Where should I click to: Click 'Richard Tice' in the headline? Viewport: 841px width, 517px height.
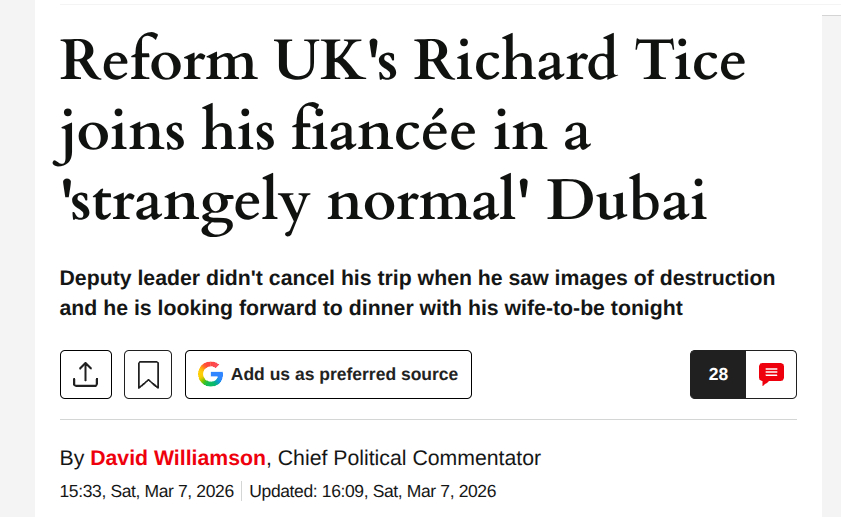click(580, 62)
